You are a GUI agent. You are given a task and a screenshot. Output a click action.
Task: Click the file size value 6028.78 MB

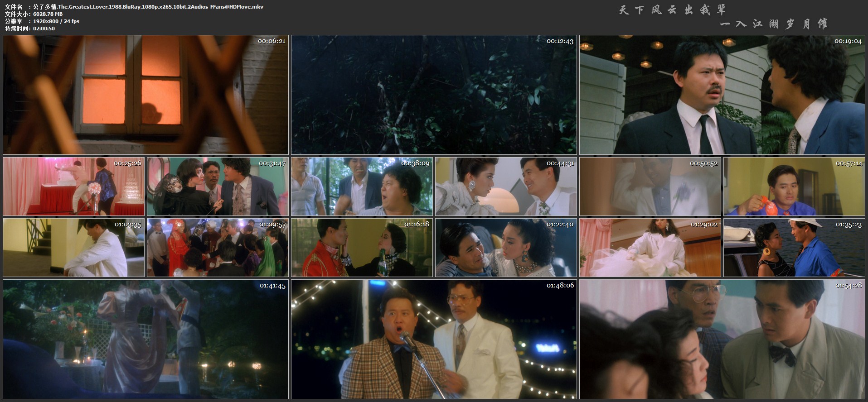[48, 14]
